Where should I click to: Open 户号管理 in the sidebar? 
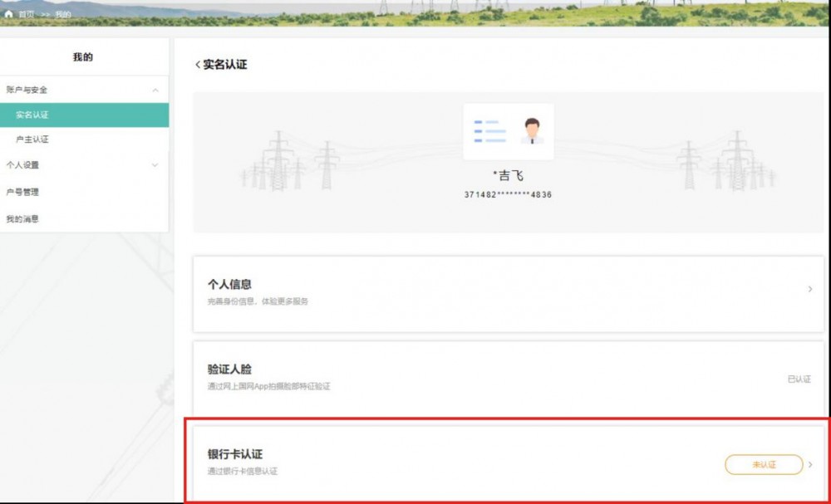22,192
